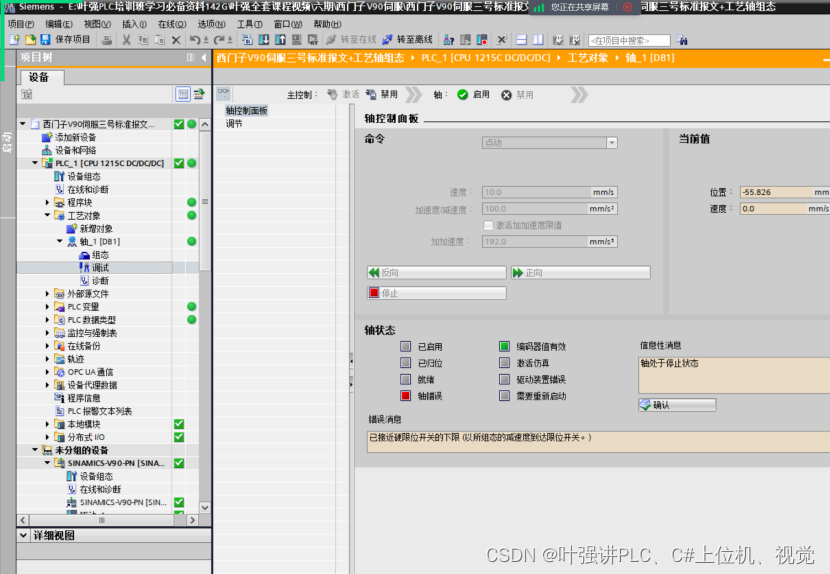Click the 反向 jog button
Viewport: 830px width, 574px height.
point(437,273)
